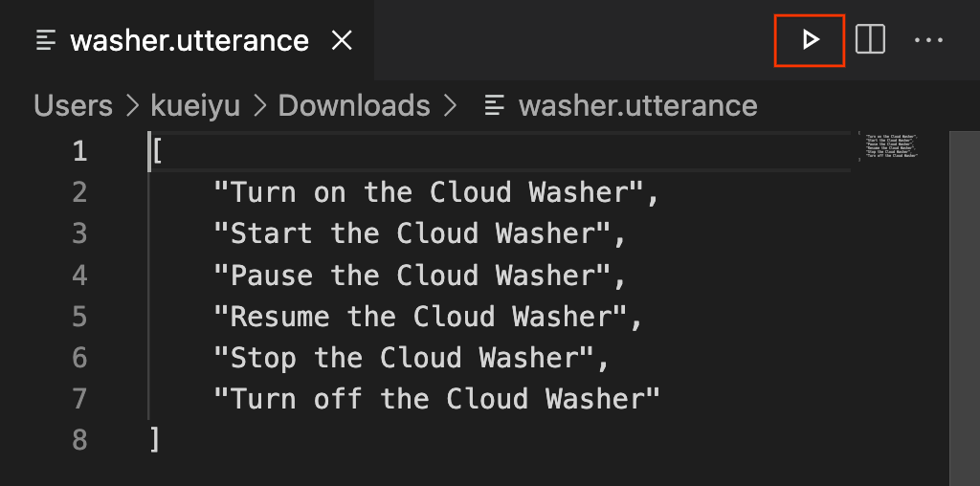Click the washer.utterance breadcrumb item
This screenshot has height=486, width=980.
point(637,105)
